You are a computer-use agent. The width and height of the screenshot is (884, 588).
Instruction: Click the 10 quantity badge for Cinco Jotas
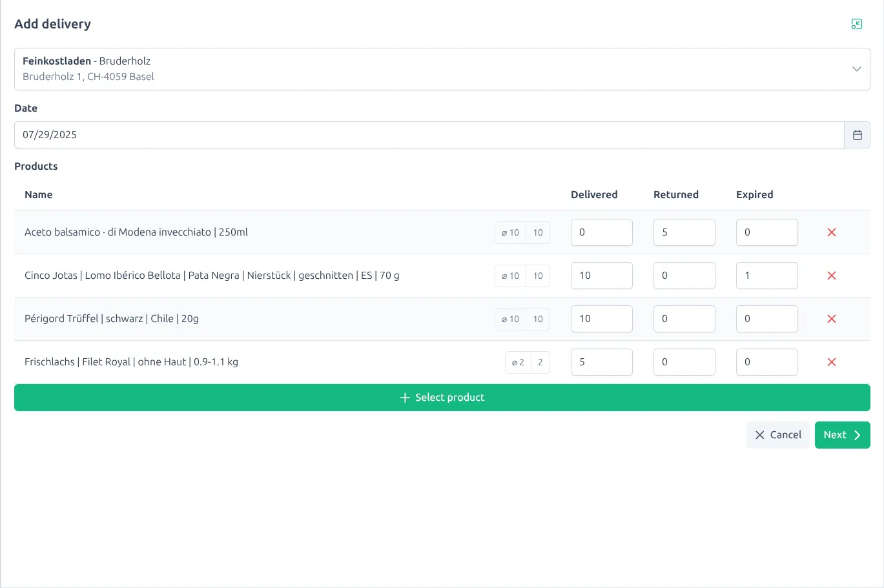pos(538,276)
